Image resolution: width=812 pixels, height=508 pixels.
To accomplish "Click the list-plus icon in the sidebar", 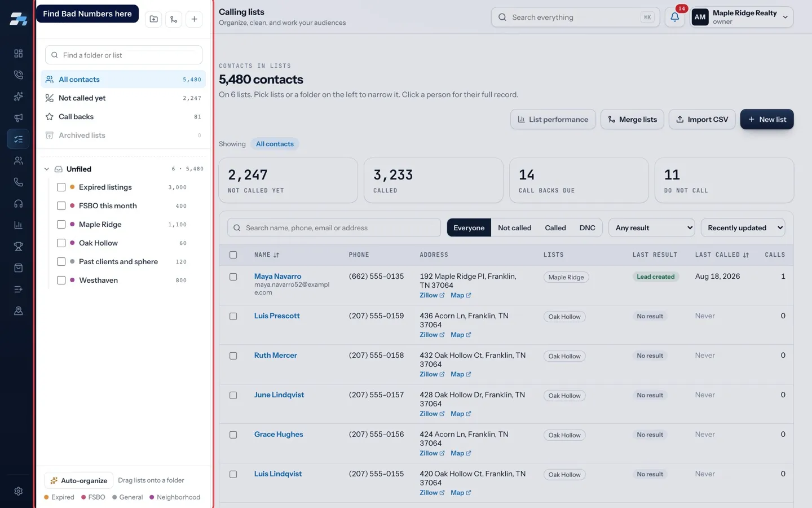I will tap(18, 289).
